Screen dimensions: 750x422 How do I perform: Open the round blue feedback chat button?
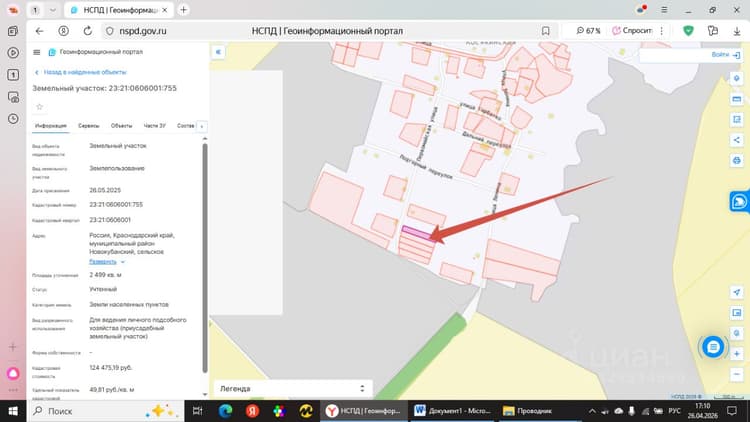[x=713, y=347]
